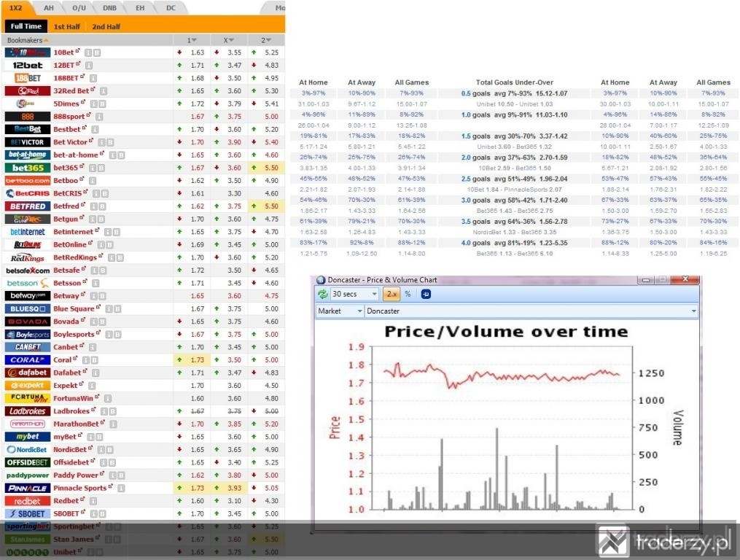Image resolution: width=740 pixels, height=560 pixels.
Task: Click the 12bet bookmaker logo
Action: tap(28, 65)
